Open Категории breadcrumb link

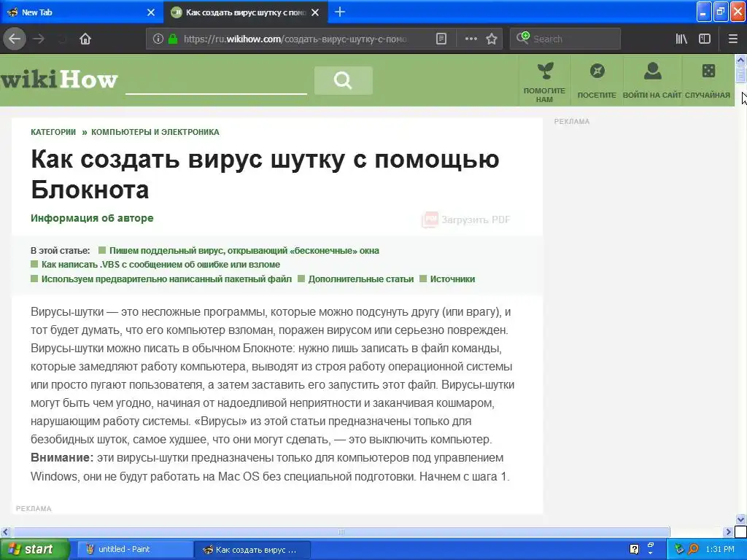(53, 132)
